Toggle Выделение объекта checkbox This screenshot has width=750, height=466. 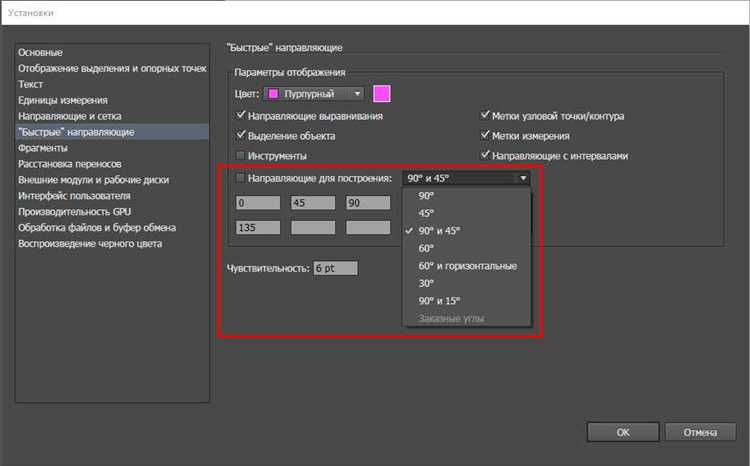(241, 135)
